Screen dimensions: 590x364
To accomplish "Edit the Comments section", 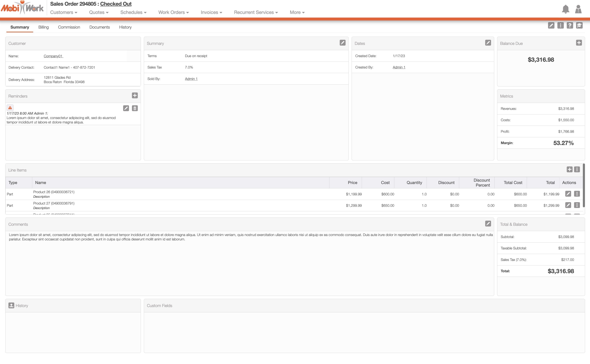I will click(x=488, y=224).
